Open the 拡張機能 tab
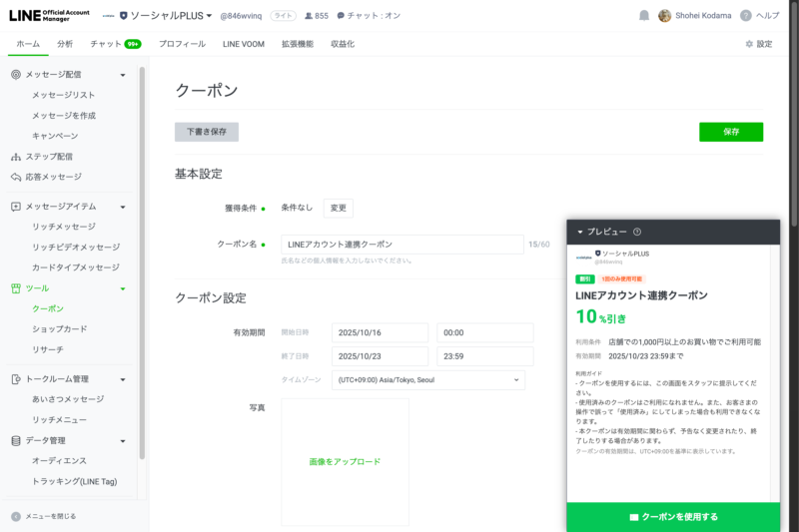799x532 pixels. [298, 44]
